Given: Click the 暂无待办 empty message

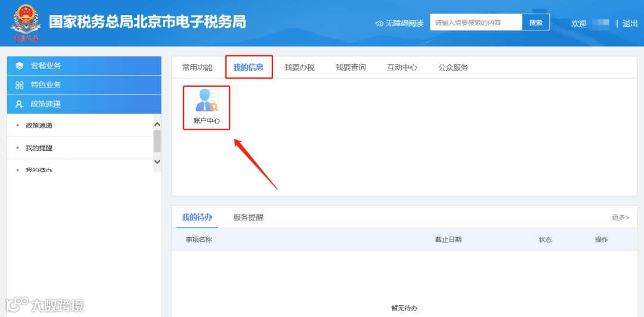Looking at the screenshot, I should (404, 308).
